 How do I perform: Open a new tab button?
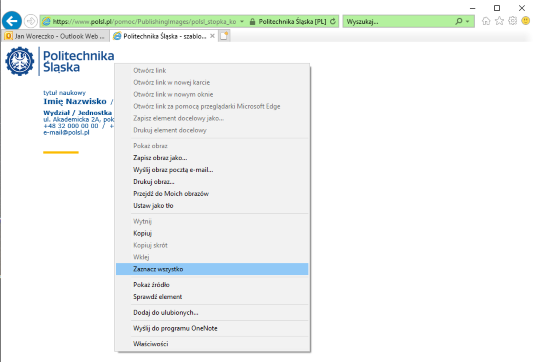click(x=224, y=36)
